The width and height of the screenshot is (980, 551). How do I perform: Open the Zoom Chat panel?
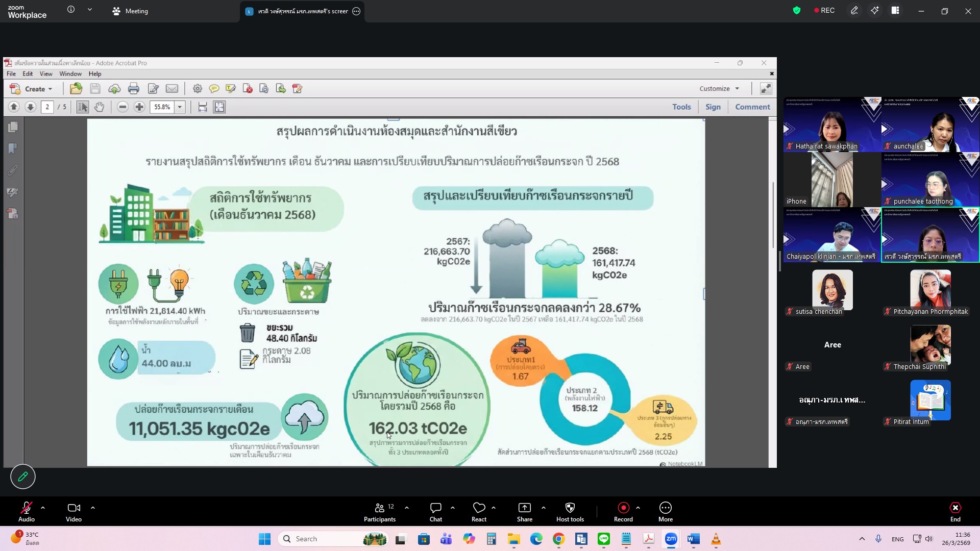435,511
